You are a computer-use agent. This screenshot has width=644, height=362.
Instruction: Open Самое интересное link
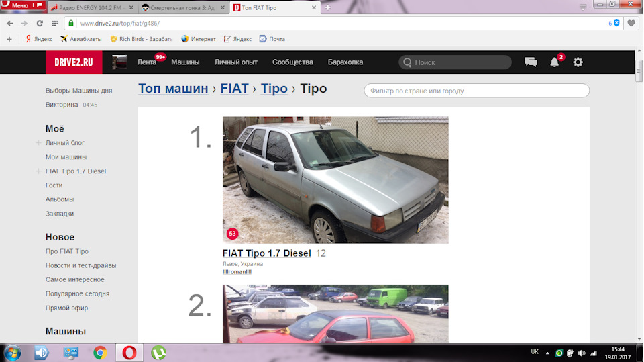(x=74, y=279)
